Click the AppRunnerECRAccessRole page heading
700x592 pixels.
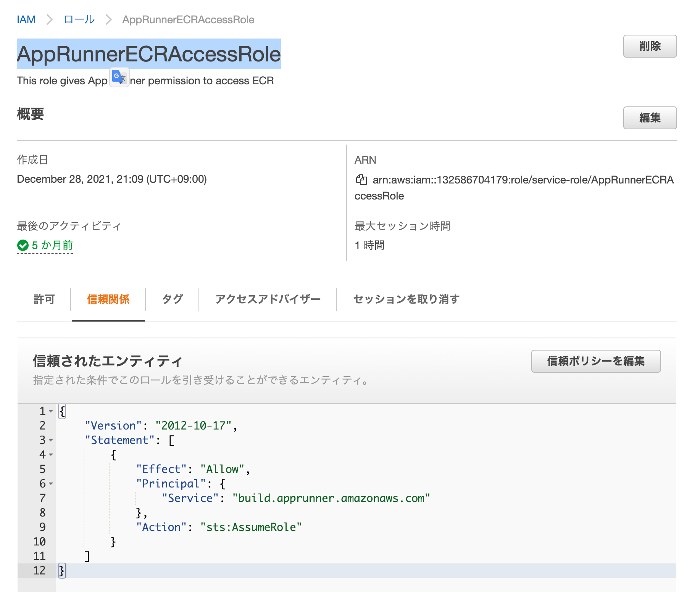[x=149, y=54]
